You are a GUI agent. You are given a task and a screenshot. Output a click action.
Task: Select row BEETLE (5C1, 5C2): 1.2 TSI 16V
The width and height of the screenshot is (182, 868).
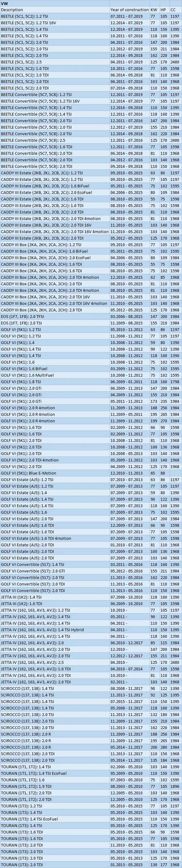(x=91, y=23)
